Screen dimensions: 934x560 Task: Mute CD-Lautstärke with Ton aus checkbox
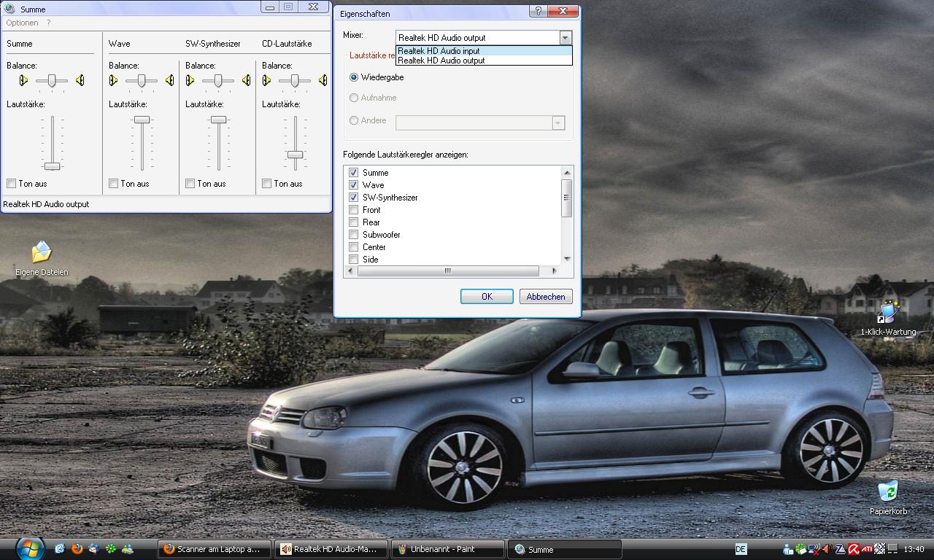point(266,184)
